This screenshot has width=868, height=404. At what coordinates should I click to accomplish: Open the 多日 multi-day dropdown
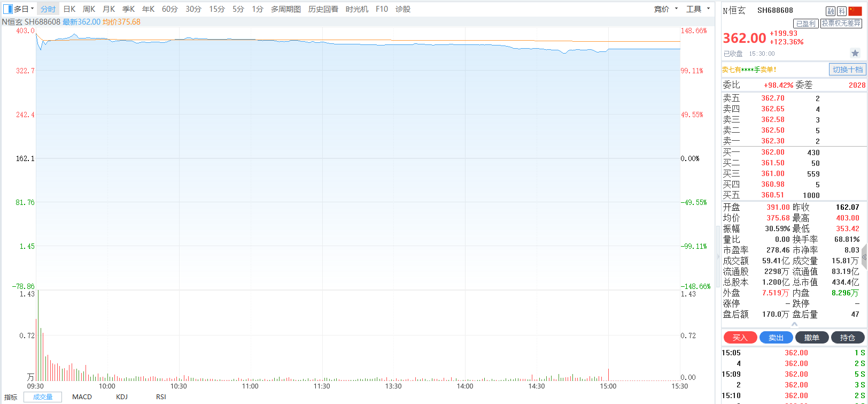click(x=25, y=9)
